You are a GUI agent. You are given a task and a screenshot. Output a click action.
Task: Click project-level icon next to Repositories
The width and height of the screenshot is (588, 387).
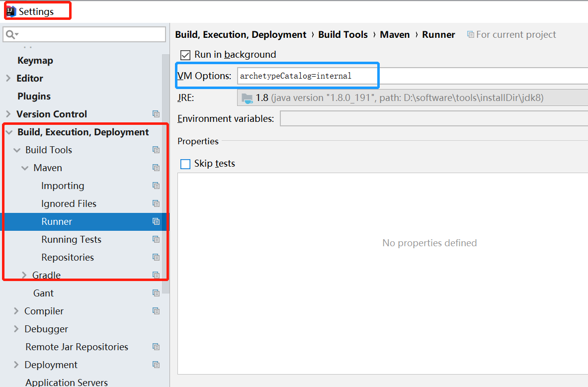pyautogui.click(x=156, y=257)
